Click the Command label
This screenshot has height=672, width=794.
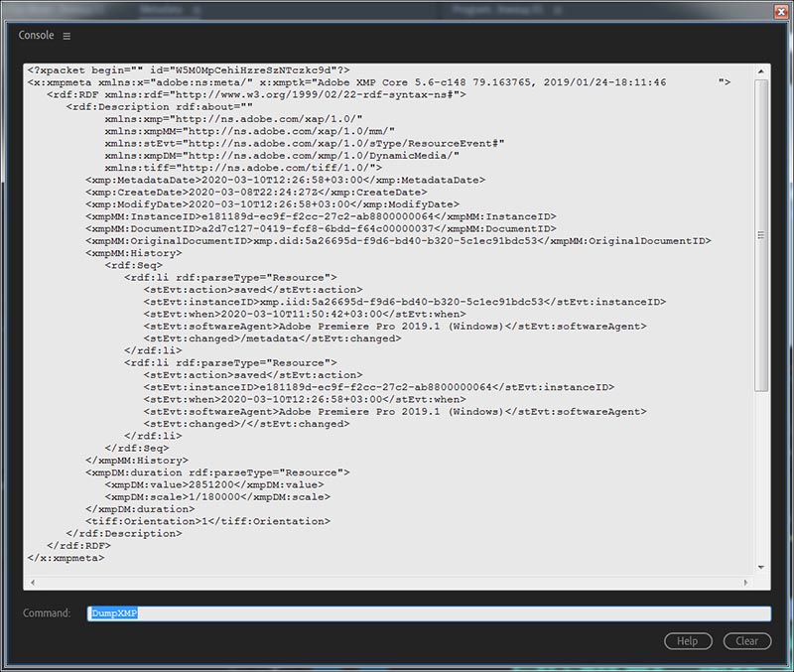47,613
